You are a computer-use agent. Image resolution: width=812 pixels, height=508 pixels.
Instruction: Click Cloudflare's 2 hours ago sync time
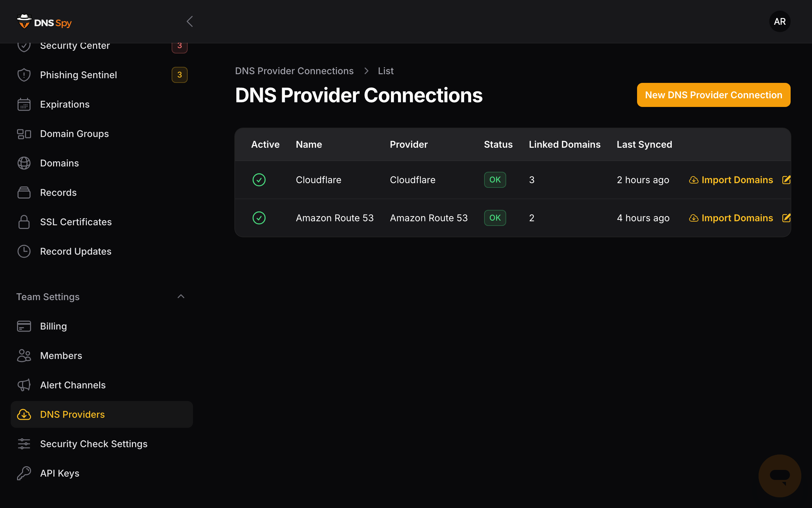643,180
